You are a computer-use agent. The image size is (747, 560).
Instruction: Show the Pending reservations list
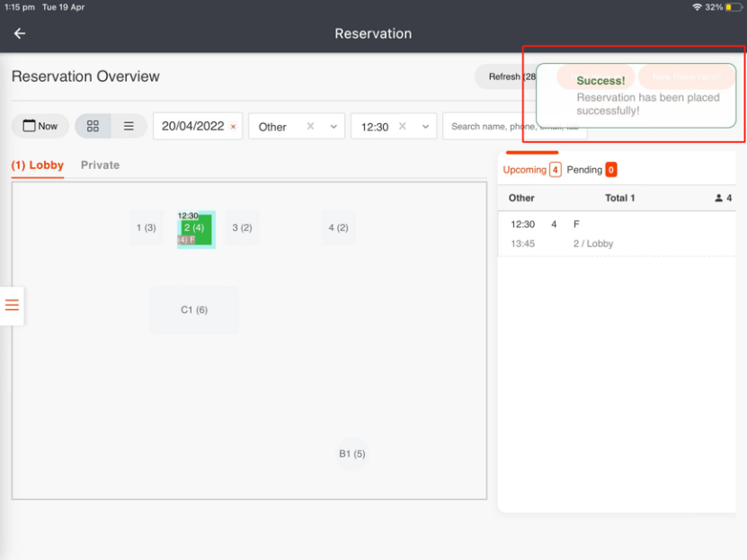(x=591, y=170)
